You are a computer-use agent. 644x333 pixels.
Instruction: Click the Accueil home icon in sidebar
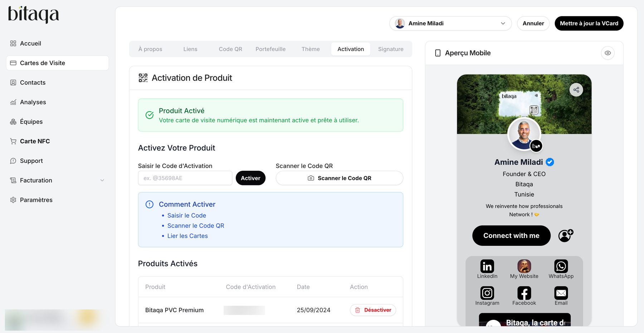point(13,43)
